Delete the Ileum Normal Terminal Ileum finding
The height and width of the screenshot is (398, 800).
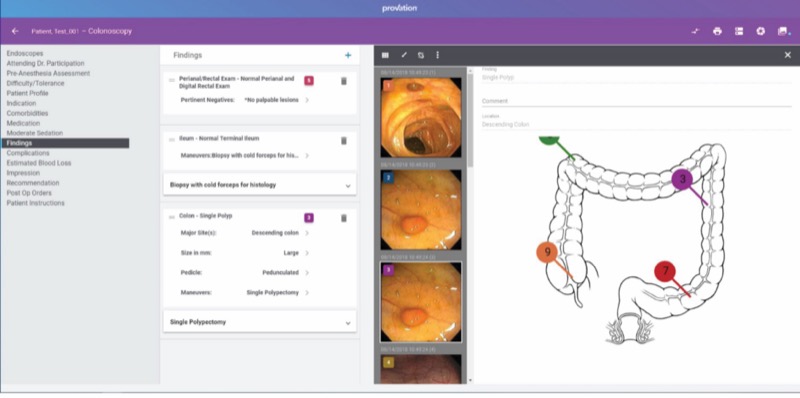[343, 141]
